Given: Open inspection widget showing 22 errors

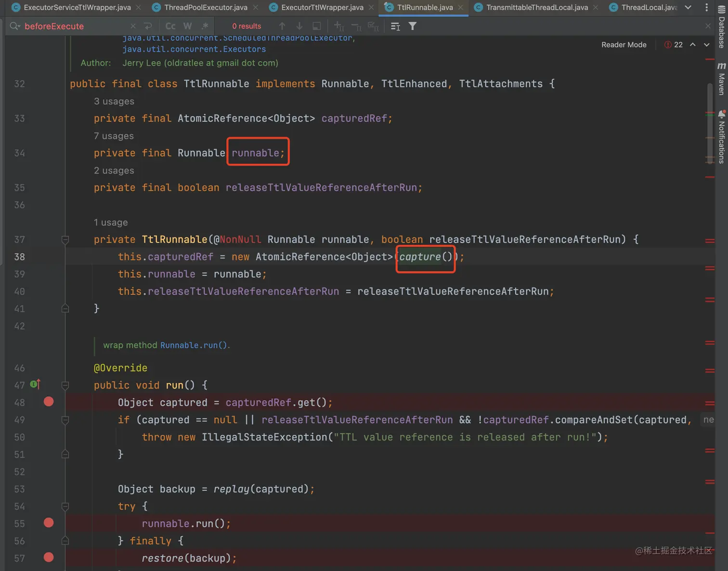Looking at the screenshot, I should (674, 45).
